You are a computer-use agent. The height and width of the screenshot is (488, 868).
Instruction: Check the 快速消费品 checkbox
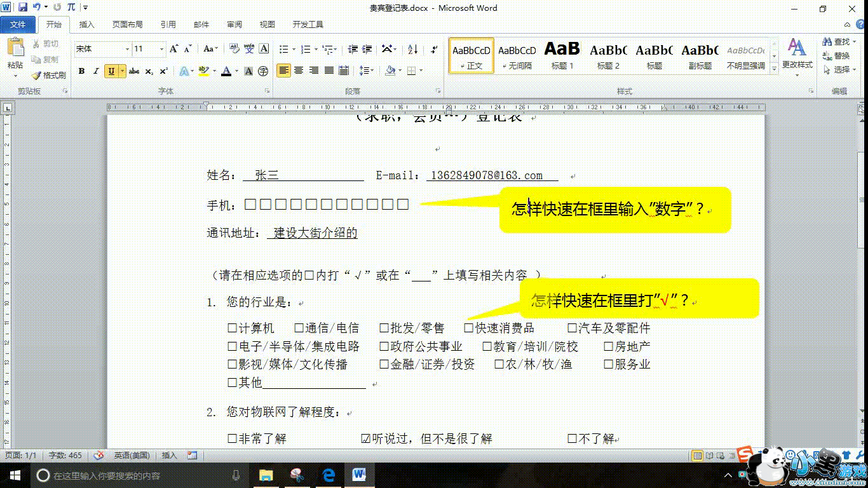tap(468, 328)
